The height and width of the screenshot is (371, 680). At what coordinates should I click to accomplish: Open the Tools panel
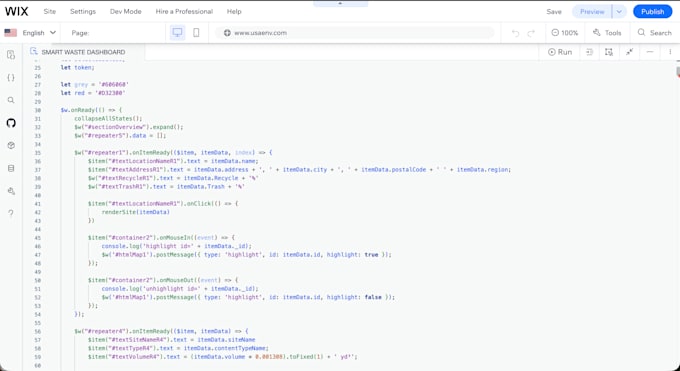pyautogui.click(x=607, y=33)
